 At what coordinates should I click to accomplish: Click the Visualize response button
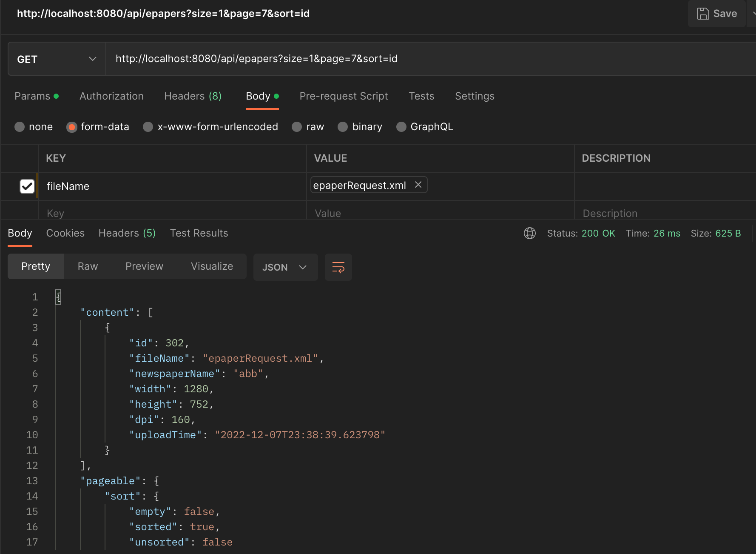pyautogui.click(x=212, y=266)
